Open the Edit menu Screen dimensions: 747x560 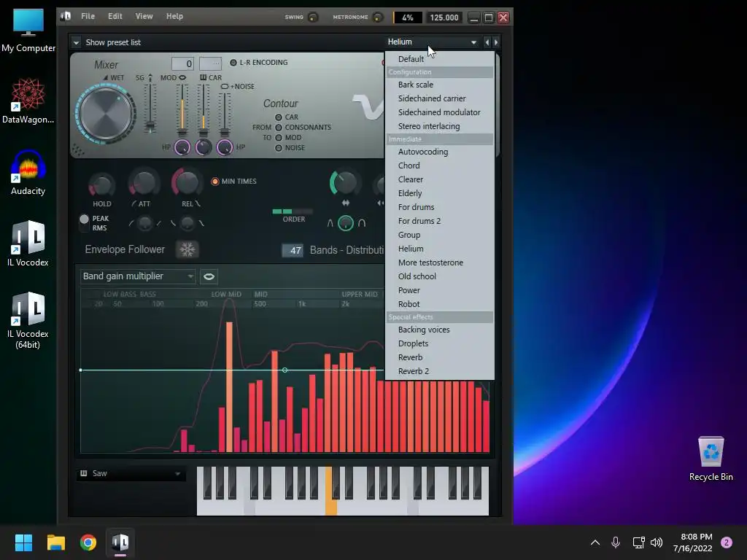point(115,16)
